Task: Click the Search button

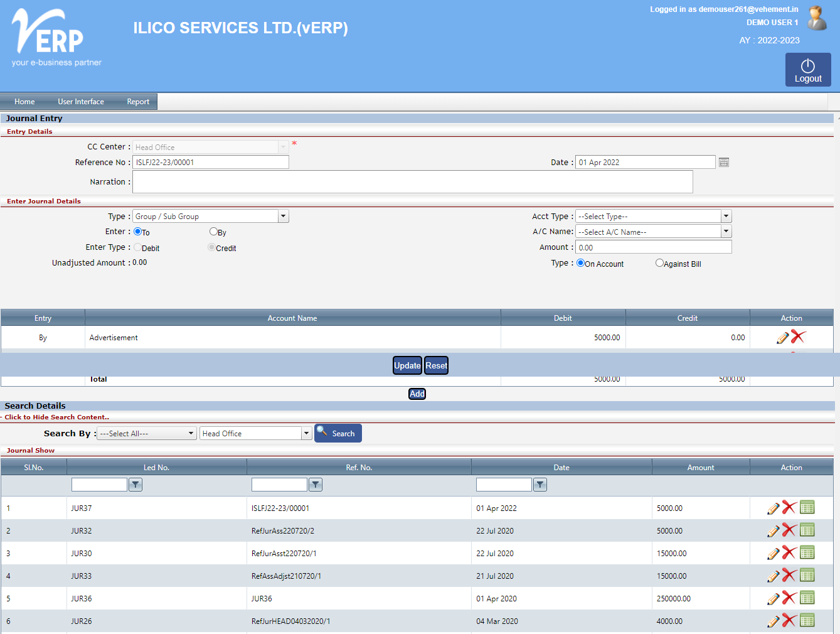Action: click(x=338, y=433)
